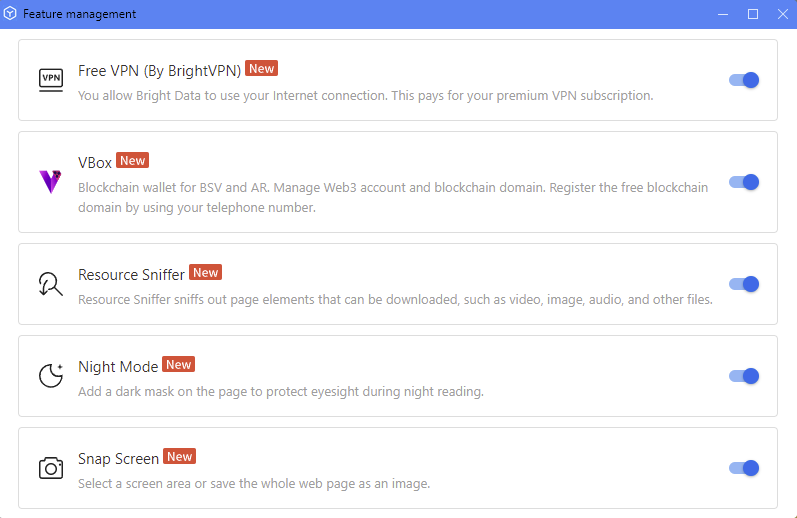The image size is (797, 518).
Task: Select the Free VPN (By BrightVPN) title
Action: coord(159,71)
